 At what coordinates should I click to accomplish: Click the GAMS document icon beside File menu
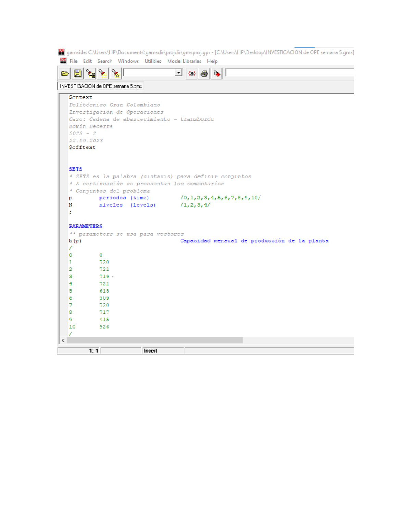tap(63, 61)
